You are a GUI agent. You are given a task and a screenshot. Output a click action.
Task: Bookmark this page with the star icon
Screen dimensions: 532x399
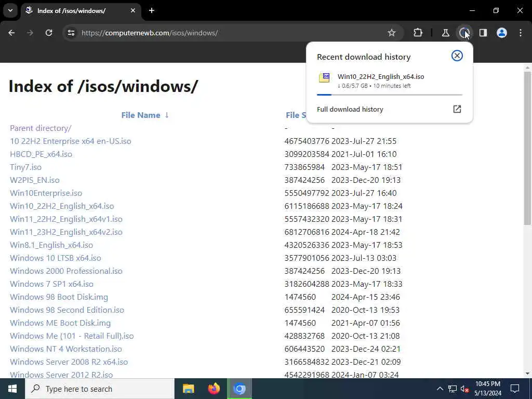392,33
